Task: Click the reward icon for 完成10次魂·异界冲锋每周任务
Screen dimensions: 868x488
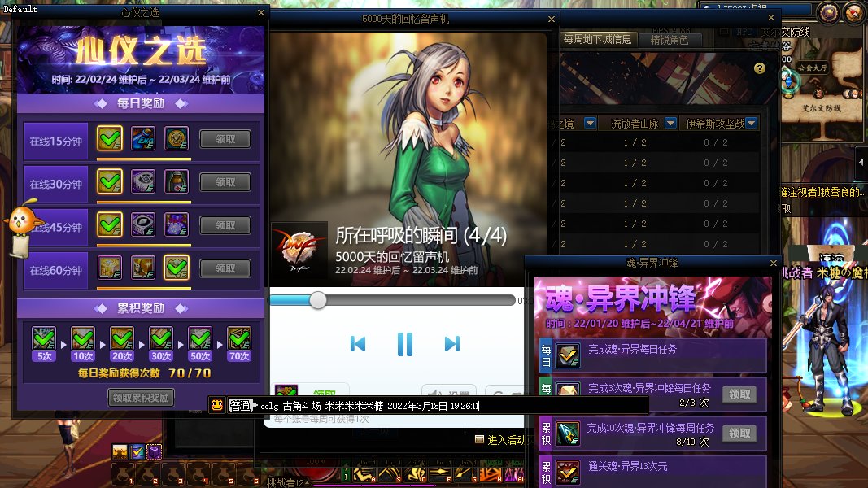Action: 567,434
